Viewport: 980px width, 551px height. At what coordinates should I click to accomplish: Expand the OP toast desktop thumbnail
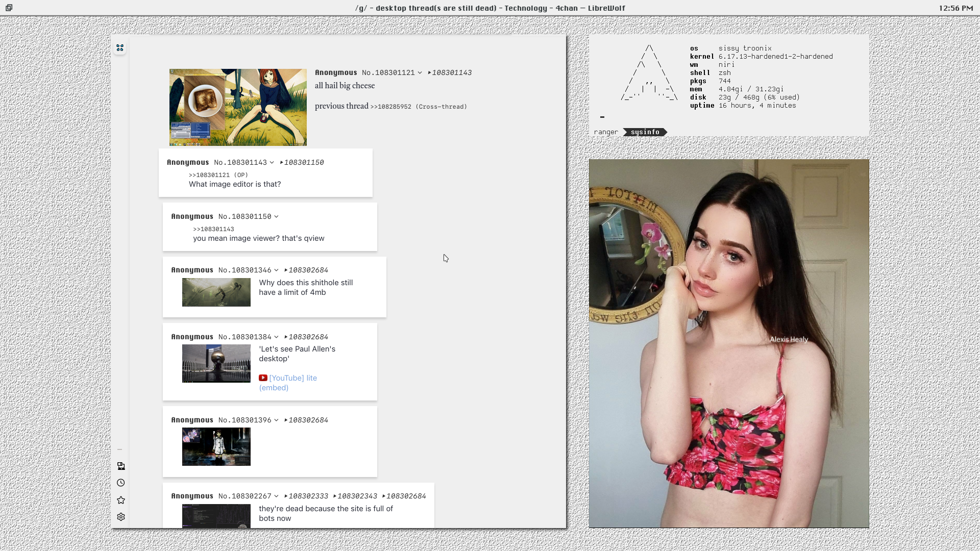(238, 107)
